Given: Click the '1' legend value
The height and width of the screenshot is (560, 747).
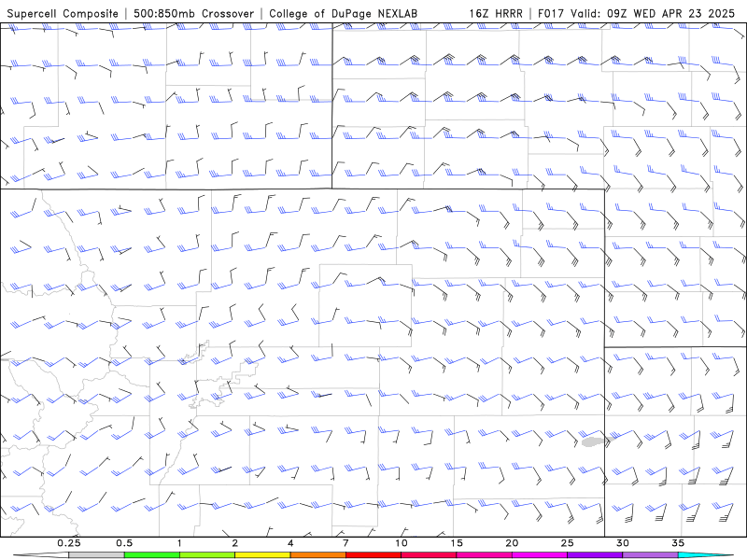Looking at the screenshot, I should coord(179,543).
